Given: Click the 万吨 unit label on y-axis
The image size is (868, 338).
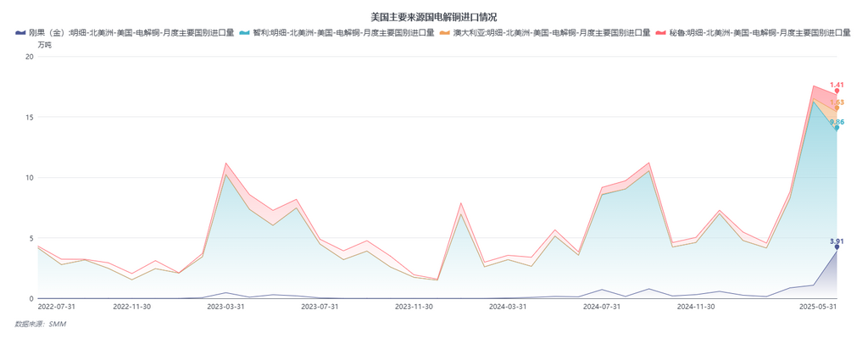Looking at the screenshot, I should [x=45, y=45].
